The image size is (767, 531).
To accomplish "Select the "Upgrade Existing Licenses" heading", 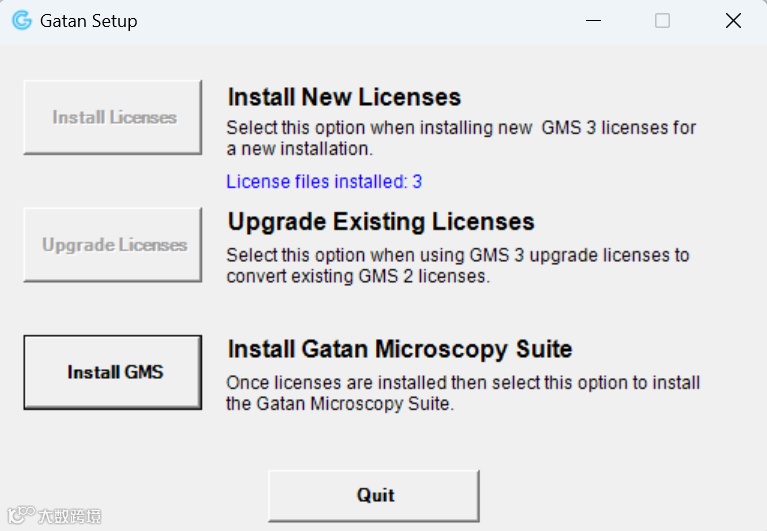I will pyautogui.click(x=381, y=222).
